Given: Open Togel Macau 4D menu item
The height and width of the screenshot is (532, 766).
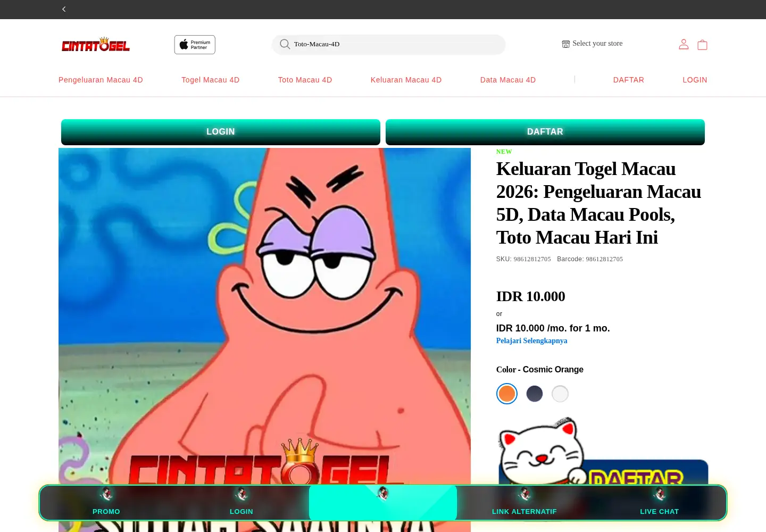Looking at the screenshot, I should (x=211, y=80).
